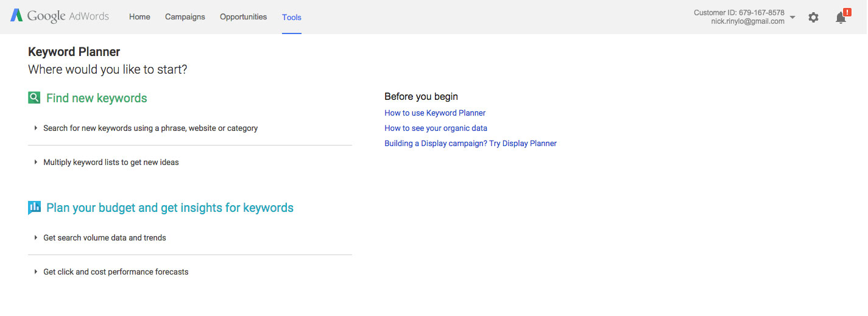Expand the triangle beside Get search volume data
This screenshot has height=316, width=868.
point(36,237)
